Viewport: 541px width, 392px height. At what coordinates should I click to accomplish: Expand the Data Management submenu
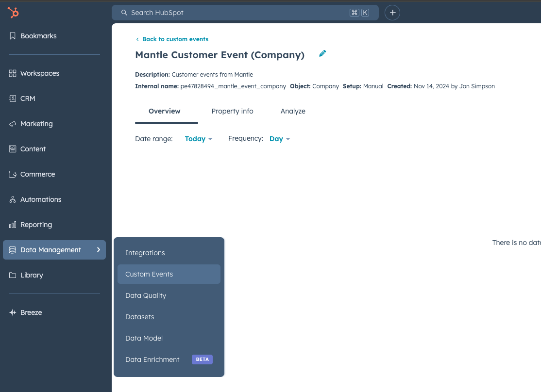point(51,250)
